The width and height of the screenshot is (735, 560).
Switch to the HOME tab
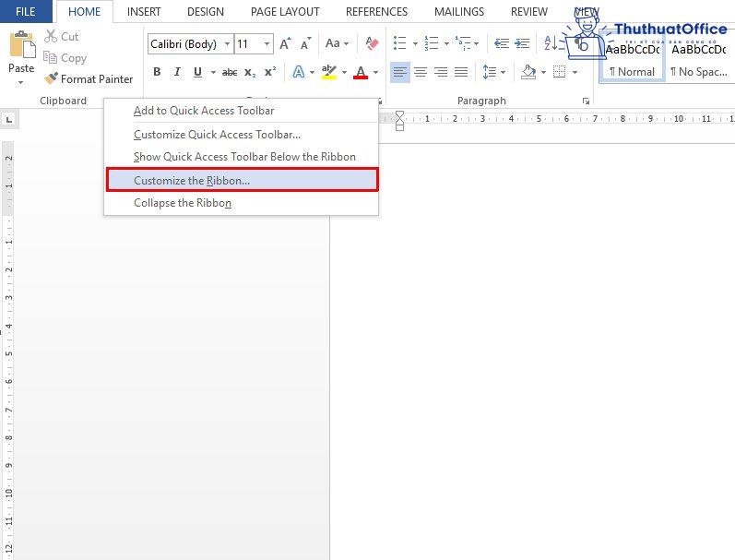(84, 12)
